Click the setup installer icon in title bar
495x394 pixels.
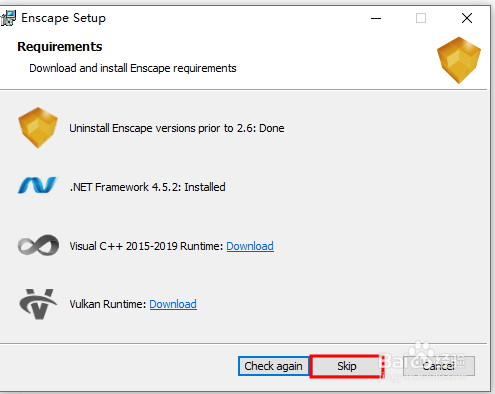tap(8, 18)
